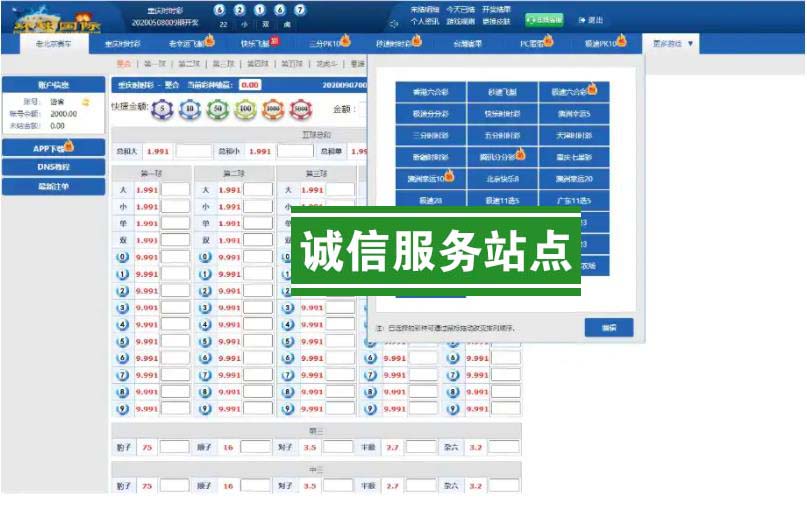Select the 10 betting chip
The width and height of the screenshot is (807, 512).
pyautogui.click(x=189, y=109)
